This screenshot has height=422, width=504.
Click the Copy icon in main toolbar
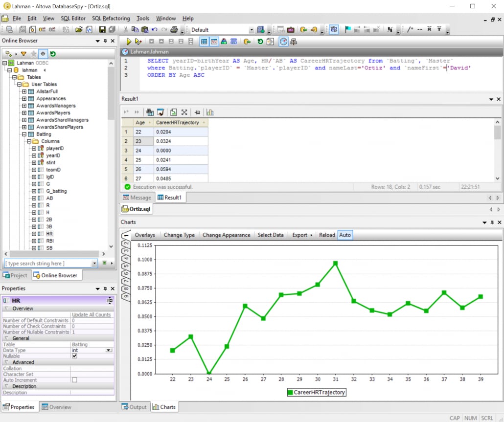(x=135, y=29)
